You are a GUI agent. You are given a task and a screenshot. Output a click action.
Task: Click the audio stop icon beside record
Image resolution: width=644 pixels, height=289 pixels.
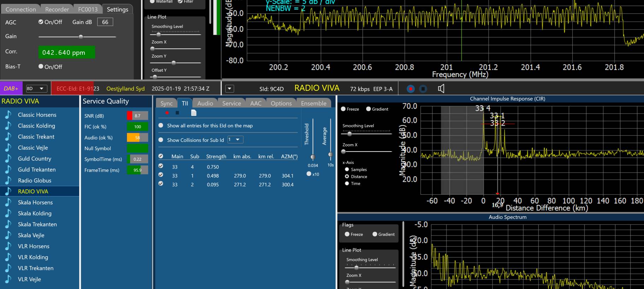click(x=423, y=89)
